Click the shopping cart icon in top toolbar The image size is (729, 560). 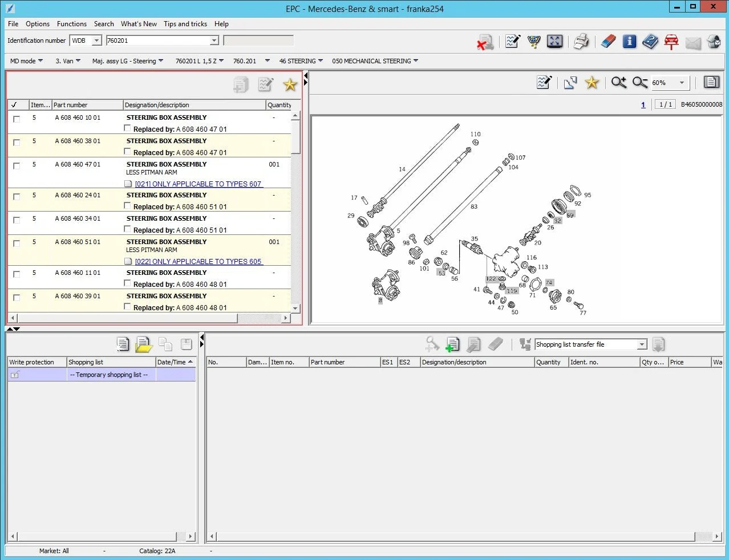click(x=534, y=42)
